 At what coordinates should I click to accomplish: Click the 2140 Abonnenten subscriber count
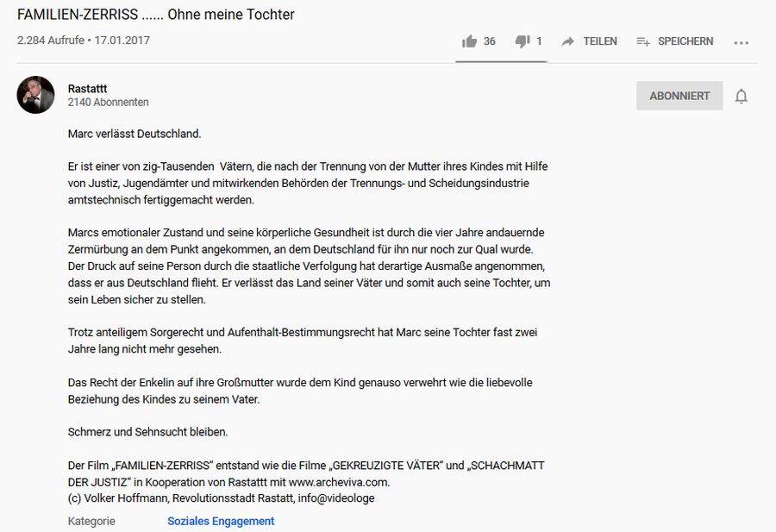tap(108, 102)
